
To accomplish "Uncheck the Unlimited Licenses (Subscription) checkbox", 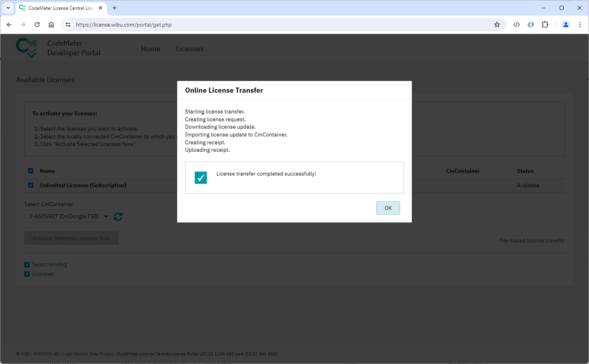I will pyautogui.click(x=31, y=185).
